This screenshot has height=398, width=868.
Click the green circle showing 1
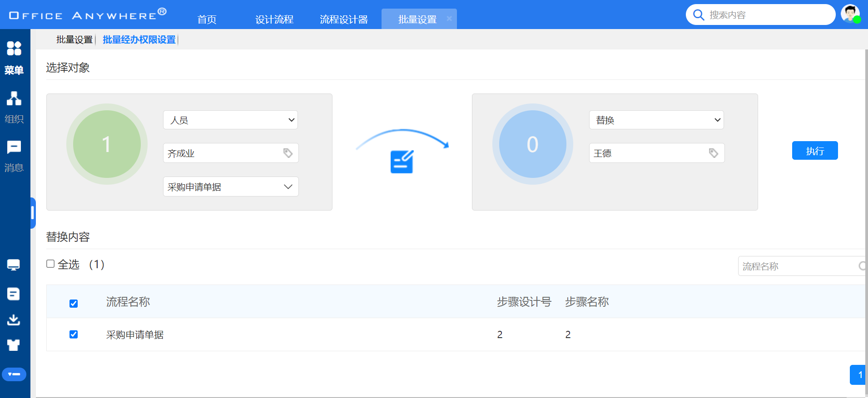[x=107, y=144]
